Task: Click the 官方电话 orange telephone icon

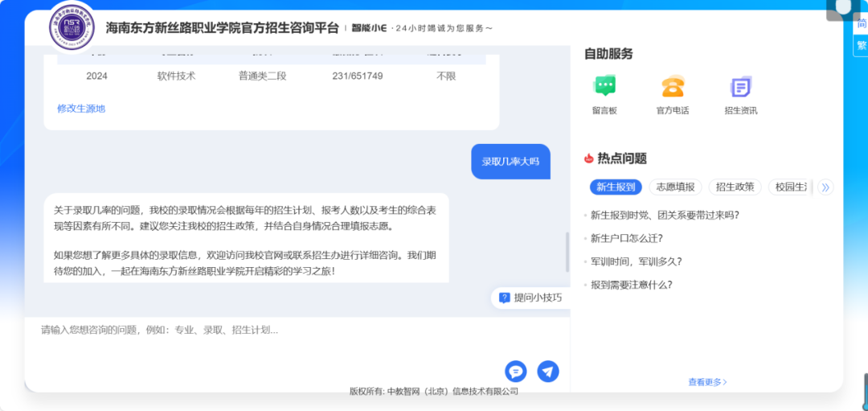Action: pyautogui.click(x=672, y=86)
